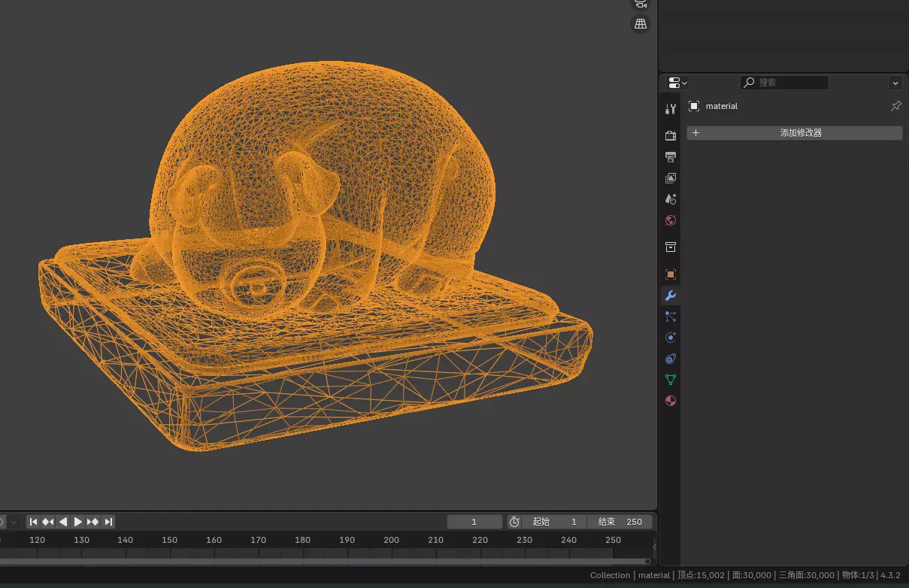Click the orange wireframe model in viewport
The height and width of the screenshot is (588, 909).
pos(316,256)
